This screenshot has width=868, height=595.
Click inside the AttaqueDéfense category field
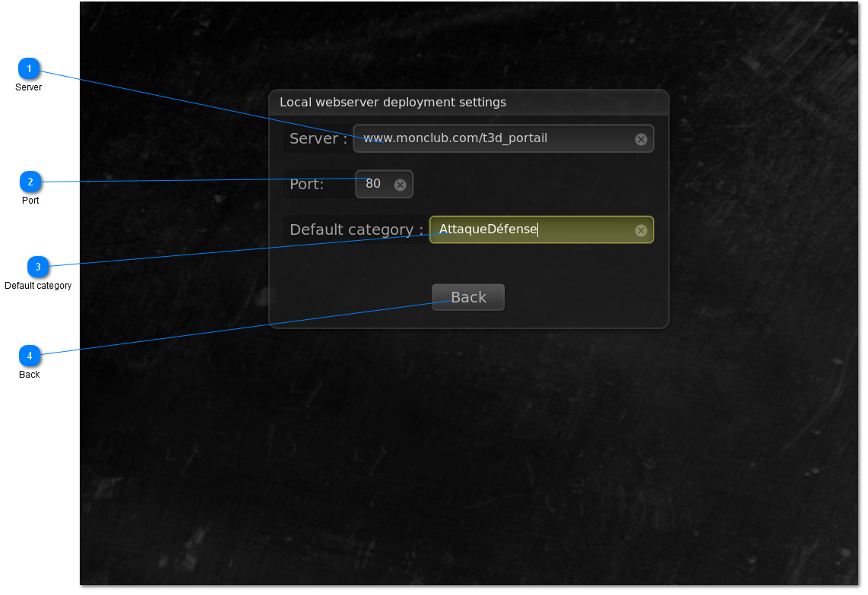[x=541, y=229]
